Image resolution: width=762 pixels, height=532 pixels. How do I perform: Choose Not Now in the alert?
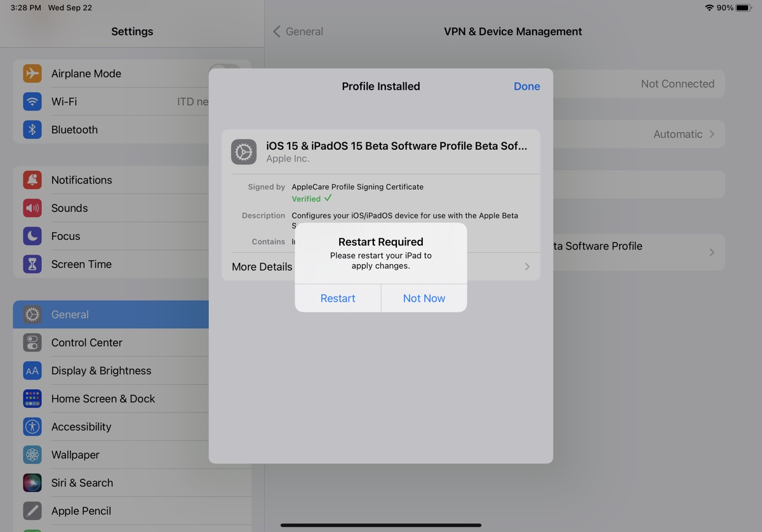click(x=424, y=298)
